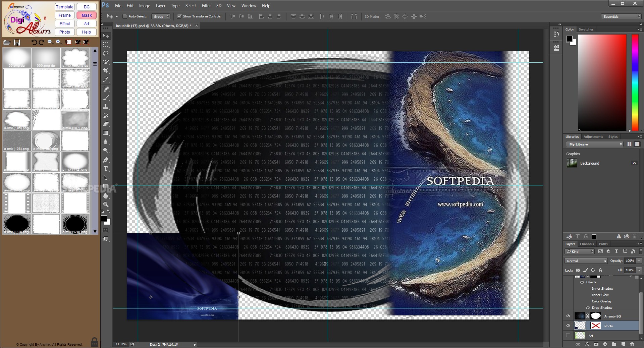Image resolution: width=644 pixels, height=348 pixels.
Task: Click the undo arrow in Digi Album panel
Action: click(34, 42)
